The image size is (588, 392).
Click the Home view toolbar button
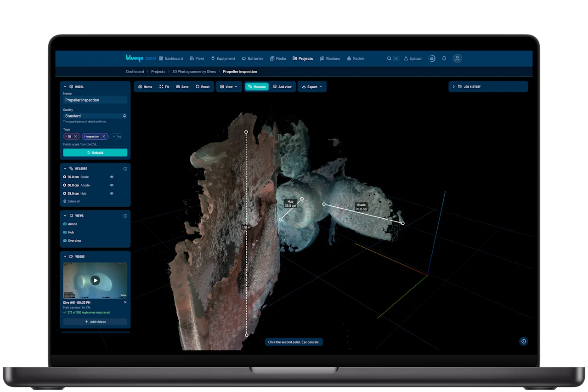pos(145,86)
